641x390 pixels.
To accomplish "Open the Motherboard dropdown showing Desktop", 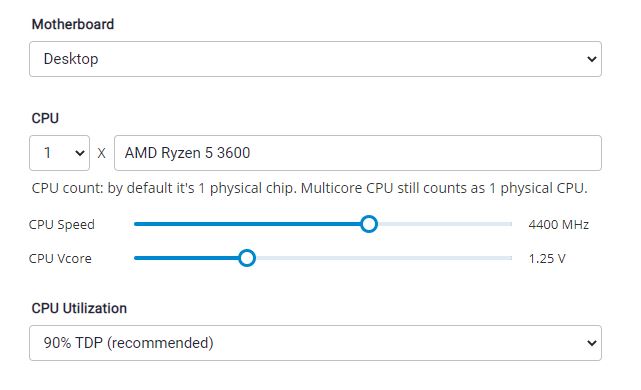I will coord(315,59).
